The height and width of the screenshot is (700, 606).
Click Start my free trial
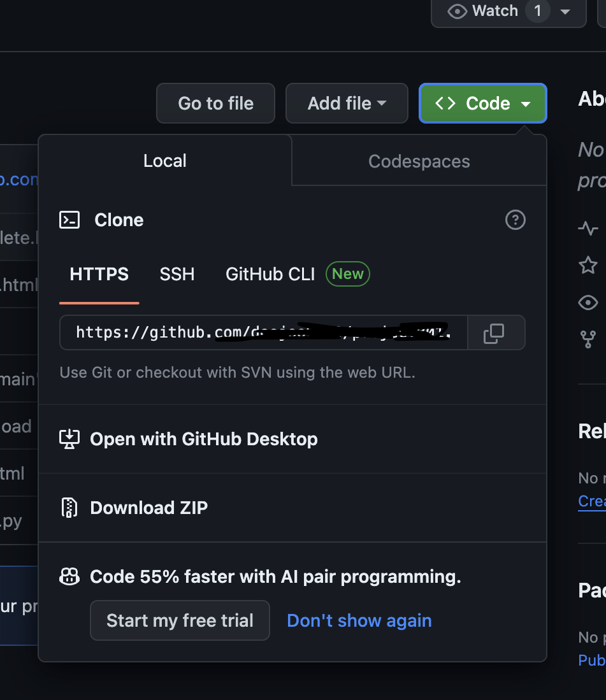click(x=180, y=620)
